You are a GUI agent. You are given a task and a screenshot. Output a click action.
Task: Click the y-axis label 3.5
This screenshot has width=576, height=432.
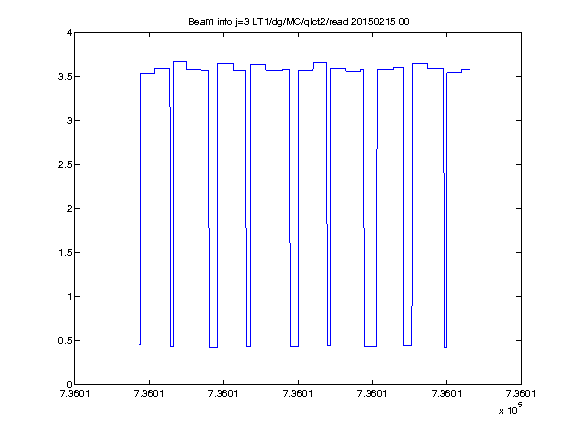65,77
